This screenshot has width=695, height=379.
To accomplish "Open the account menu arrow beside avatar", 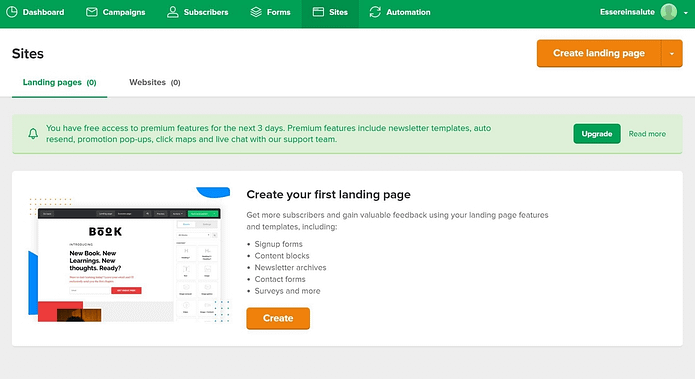I will click(686, 12).
